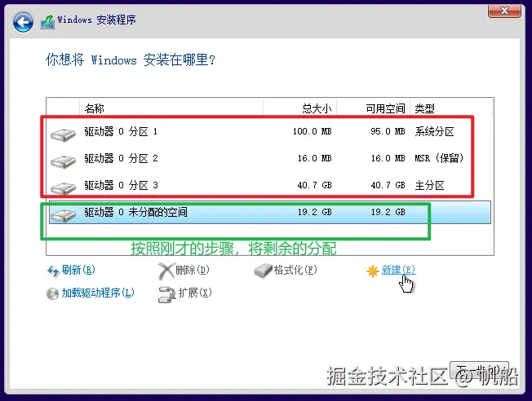The image size is (532, 401).
Task: Select the row 驱动器 0 分区 2
Action: coord(270,158)
